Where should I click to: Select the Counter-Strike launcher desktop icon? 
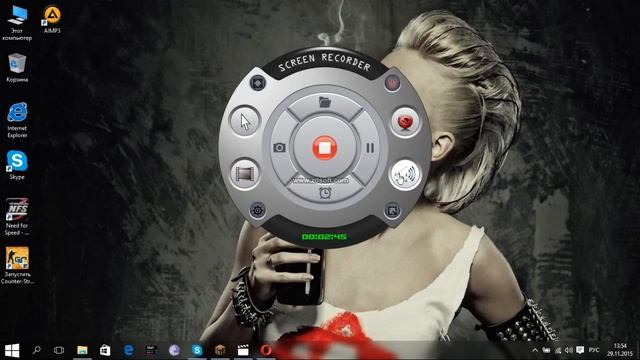click(17, 265)
